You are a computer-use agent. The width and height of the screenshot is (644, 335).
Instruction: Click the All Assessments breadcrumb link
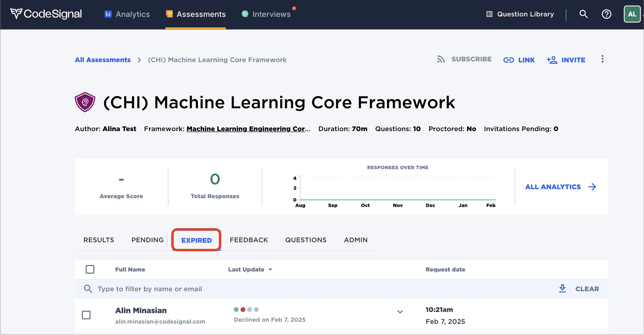coord(103,60)
